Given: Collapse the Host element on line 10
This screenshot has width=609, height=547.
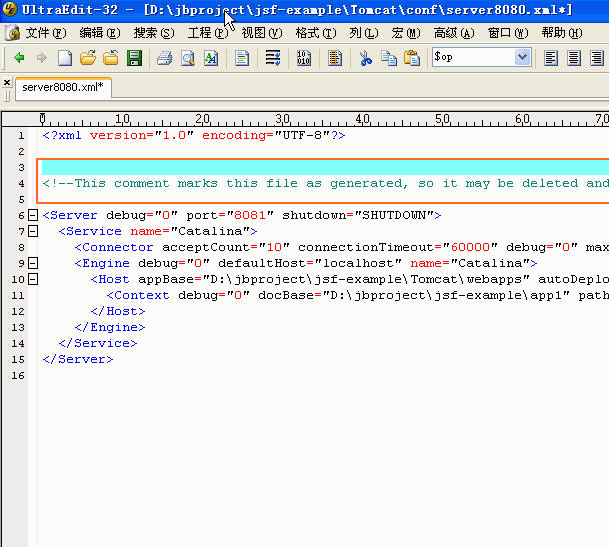Looking at the screenshot, I should pos(33,279).
